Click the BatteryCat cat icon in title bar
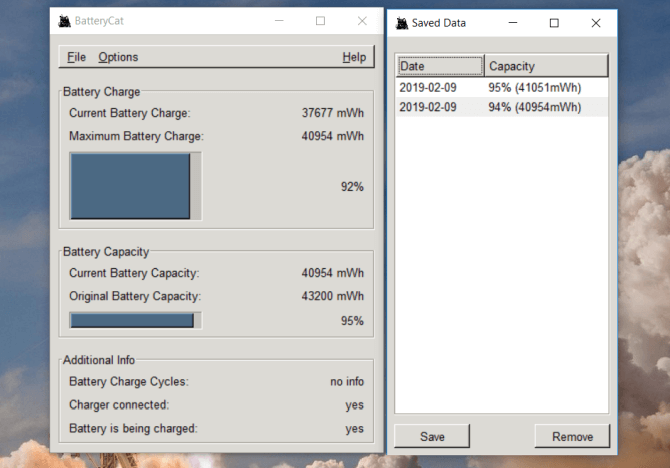This screenshot has width=670, height=468. pyautogui.click(x=65, y=21)
